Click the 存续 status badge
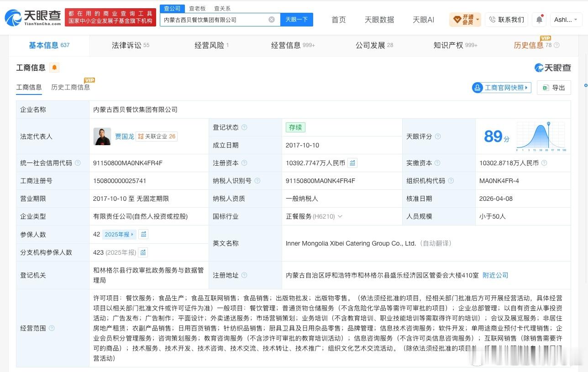 295,127
